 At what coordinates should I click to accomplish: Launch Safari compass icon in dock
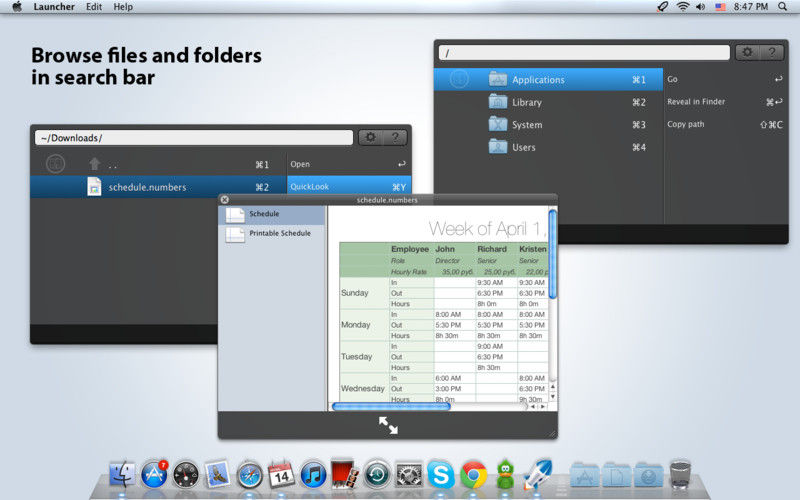pyautogui.click(x=249, y=476)
